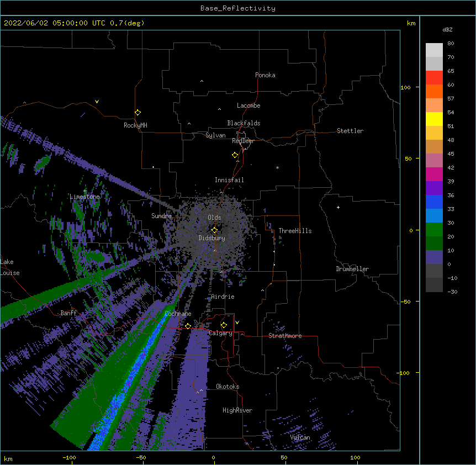Click the white plus marker north of Drumheller
Viewport: 476px width, 465px height.
338,207
